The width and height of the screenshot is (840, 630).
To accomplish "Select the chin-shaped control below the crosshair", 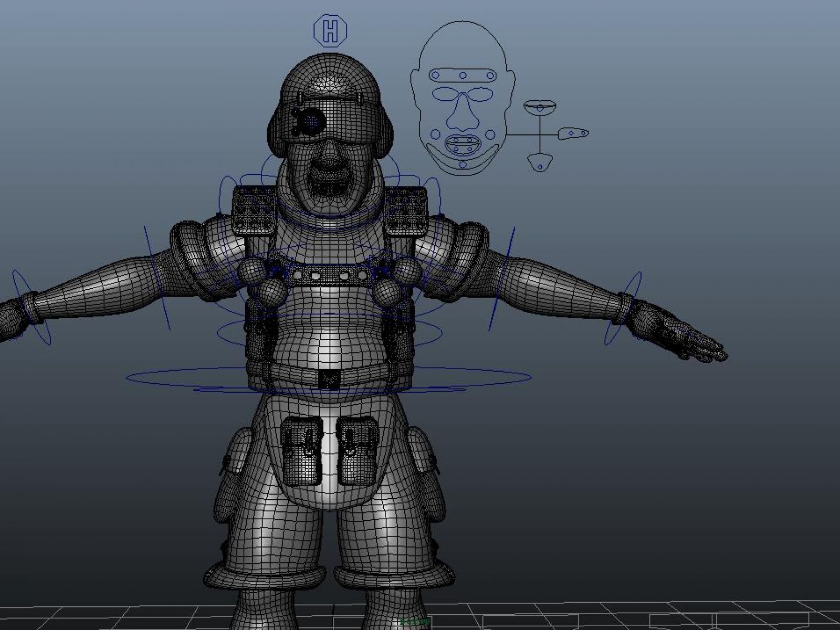I will [540, 162].
